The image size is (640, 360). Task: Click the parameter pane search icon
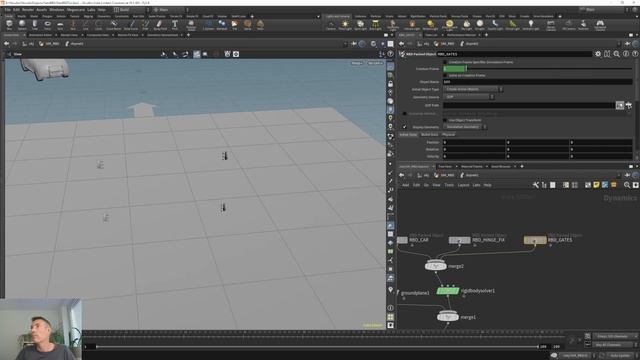616,54
